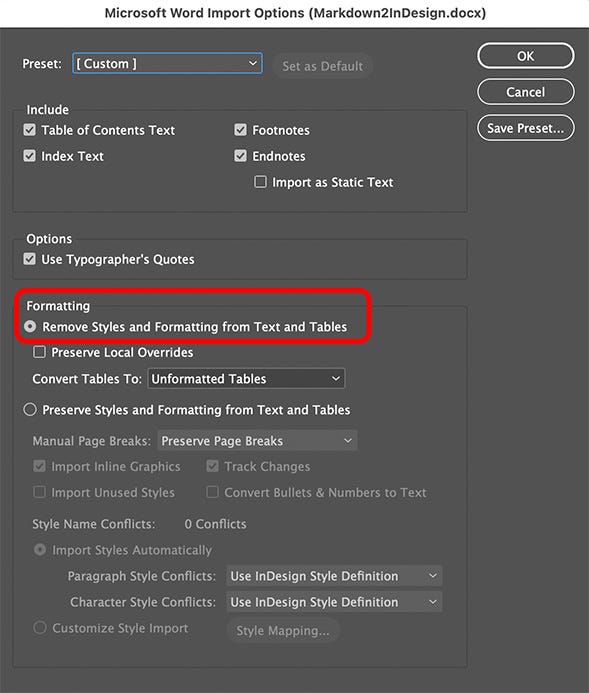Click the Include section heading

pos(47,110)
